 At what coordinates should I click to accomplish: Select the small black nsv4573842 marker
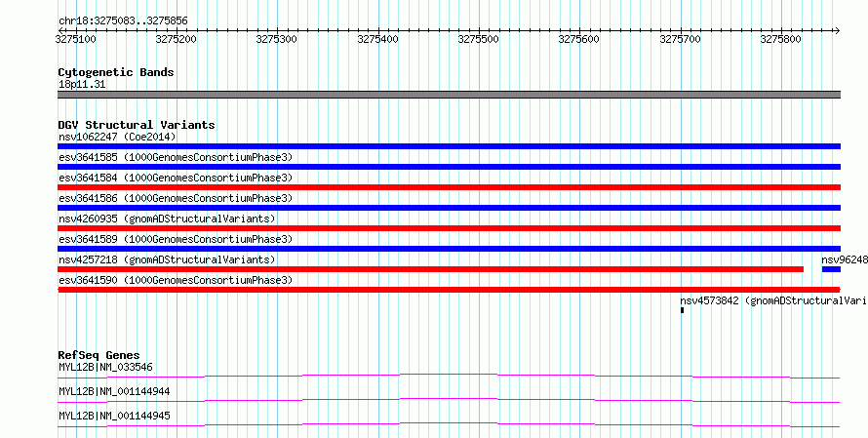(x=682, y=310)
